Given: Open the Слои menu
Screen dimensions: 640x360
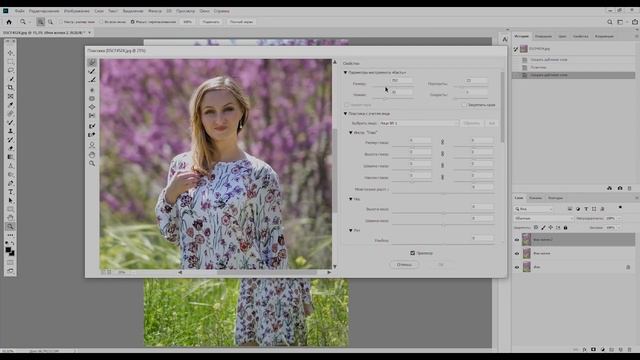Looking at the screenshot, I should pyautogui.click(x=99, y=11).
